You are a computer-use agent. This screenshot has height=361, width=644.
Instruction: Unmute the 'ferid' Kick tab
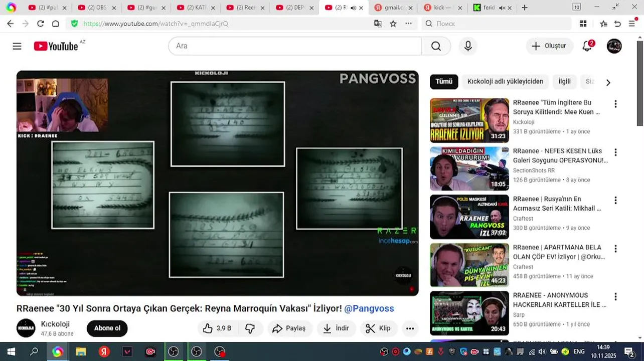pos(503,8)
